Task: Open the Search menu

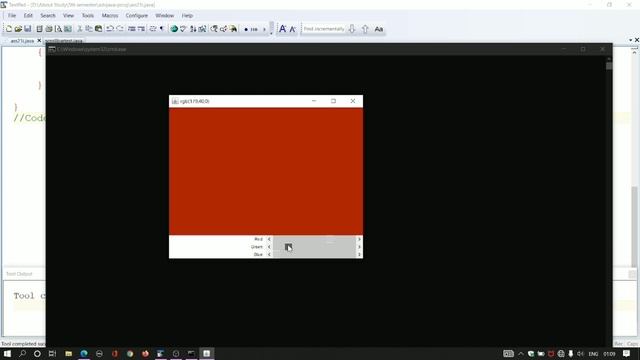Action: (x=48, y=16)
